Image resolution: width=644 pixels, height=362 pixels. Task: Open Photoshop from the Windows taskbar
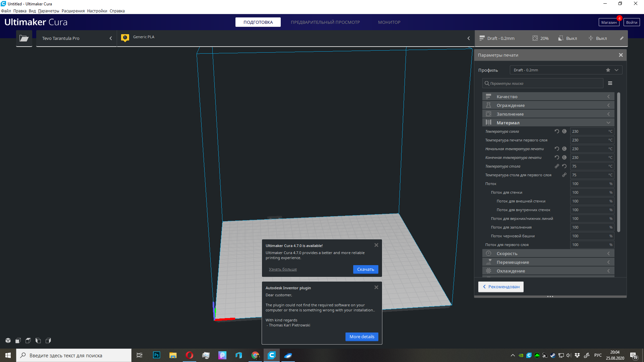156,355
